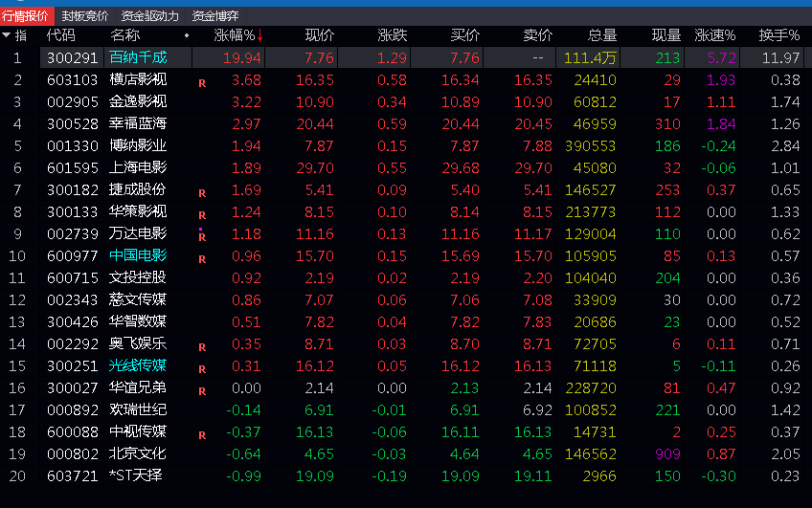
Task: Click R marker on 中国电影 row
Action: (x=202, y=259)
